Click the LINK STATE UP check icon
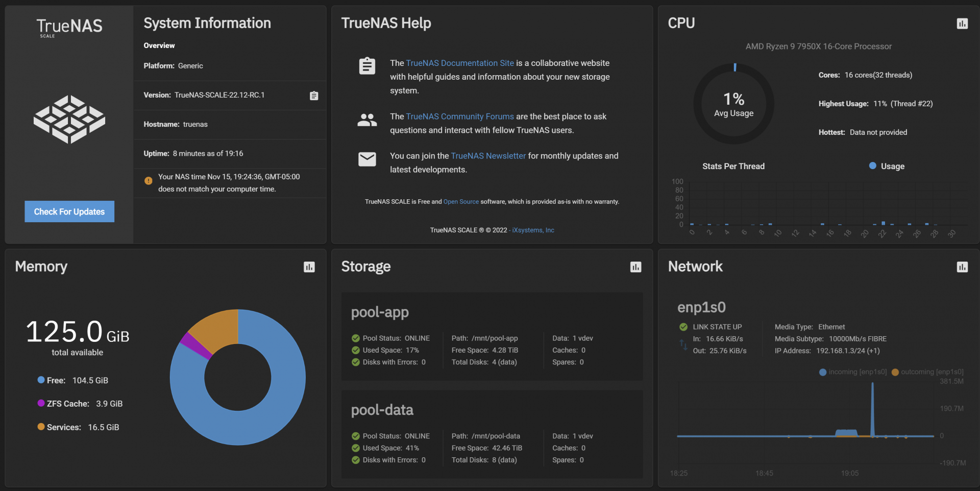 683,327
